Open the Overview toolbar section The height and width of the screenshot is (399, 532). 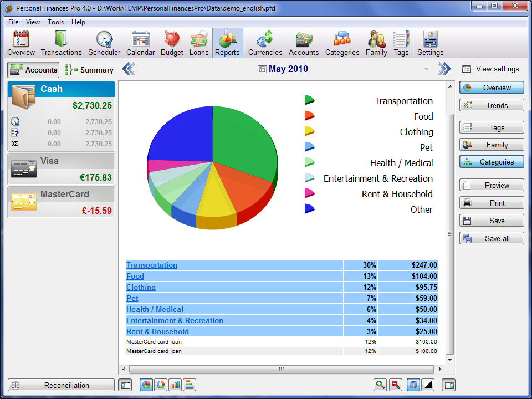point(21,43)
